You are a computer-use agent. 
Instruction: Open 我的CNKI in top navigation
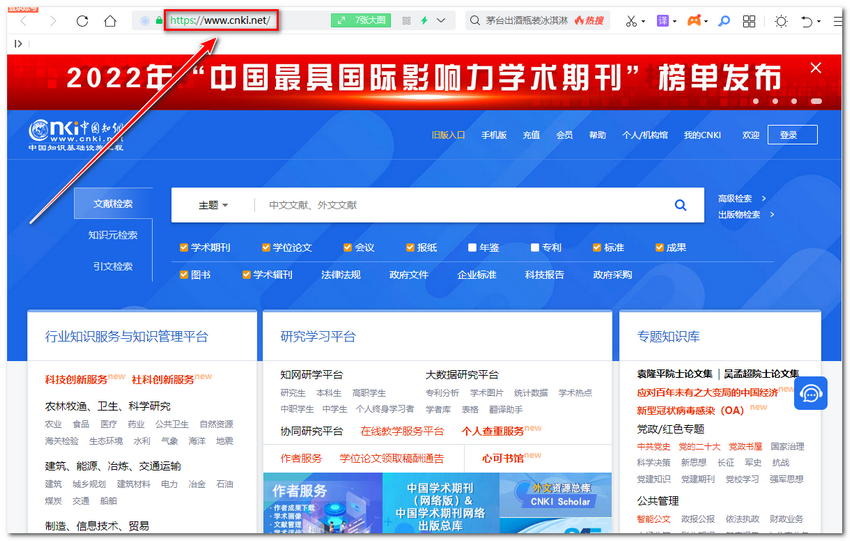[702, 135]
